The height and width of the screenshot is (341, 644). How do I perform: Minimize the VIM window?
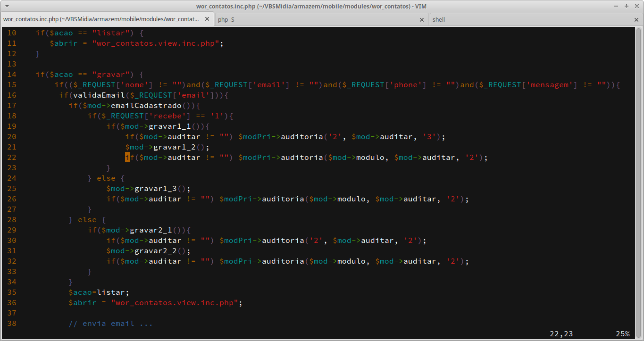(616, 6)
